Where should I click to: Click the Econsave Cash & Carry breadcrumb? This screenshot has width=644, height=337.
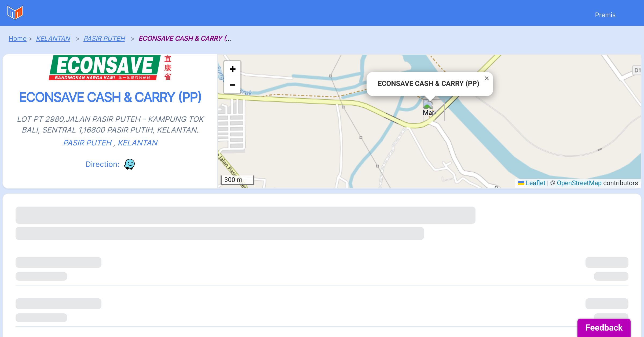pos(185,39)
